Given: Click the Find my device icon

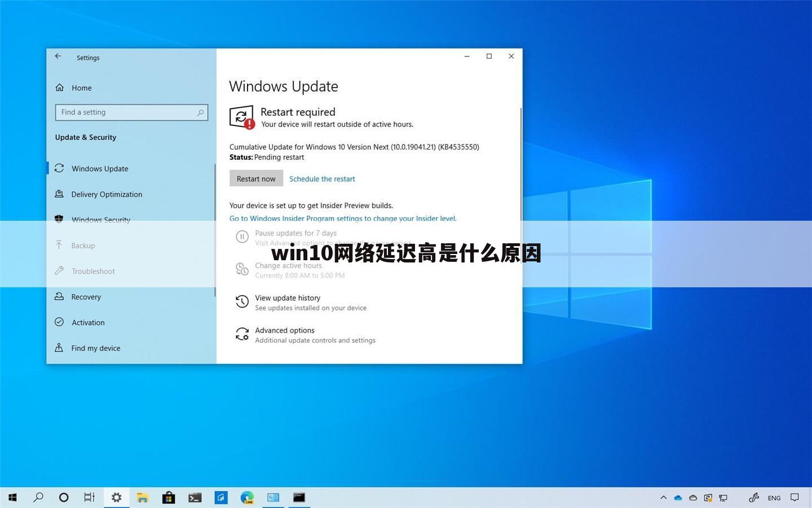Looking at the screenshot, I should tap(59, 348).
